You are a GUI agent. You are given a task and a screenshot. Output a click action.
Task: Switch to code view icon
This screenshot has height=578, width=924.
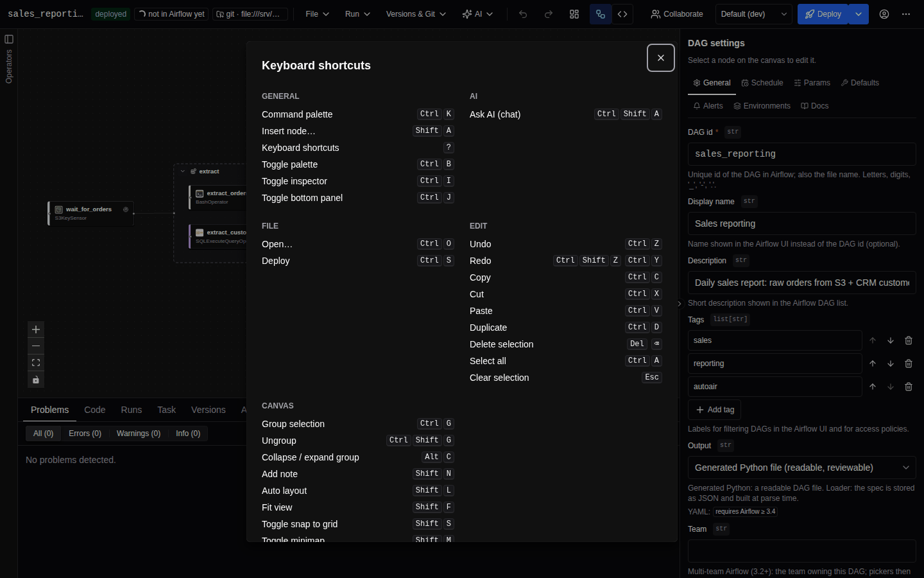pos(622,14)
